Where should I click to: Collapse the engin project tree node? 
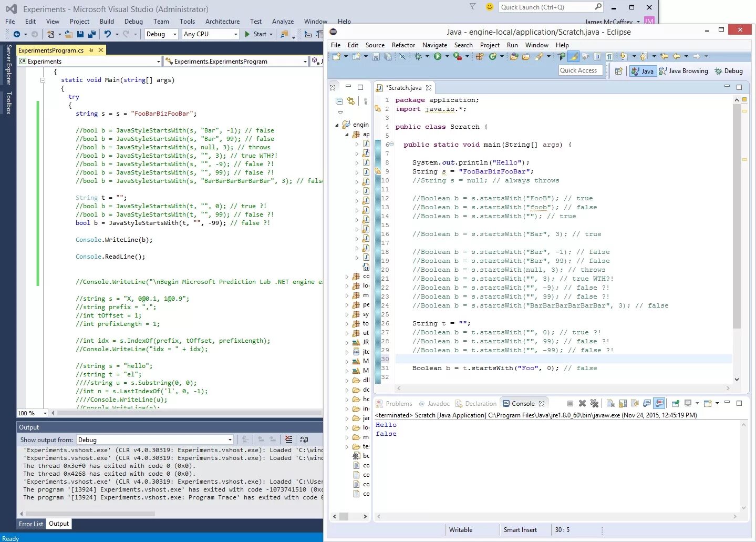tap(337, 125)
